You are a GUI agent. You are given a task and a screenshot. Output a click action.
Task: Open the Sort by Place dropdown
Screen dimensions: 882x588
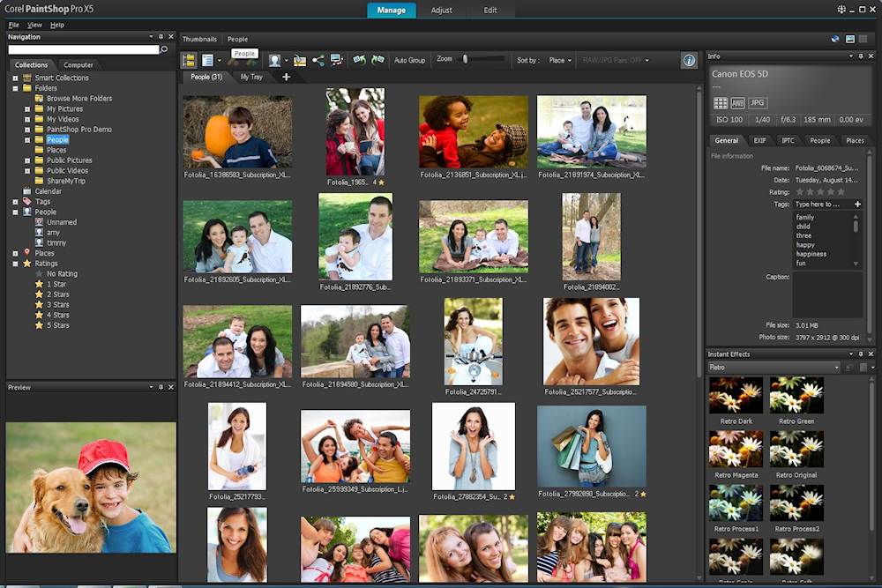coord(560,61)
